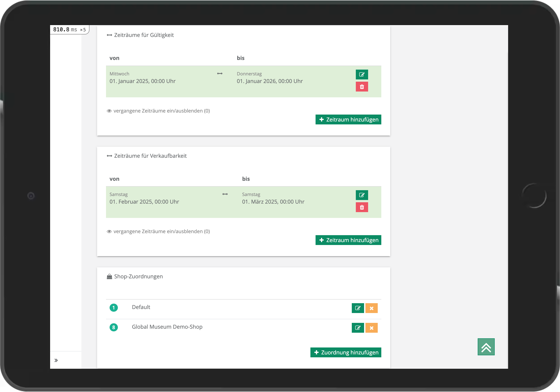560x392 pixels.
Task: Click Zuordnung hinzufügen button
Action: click(346, 352)
